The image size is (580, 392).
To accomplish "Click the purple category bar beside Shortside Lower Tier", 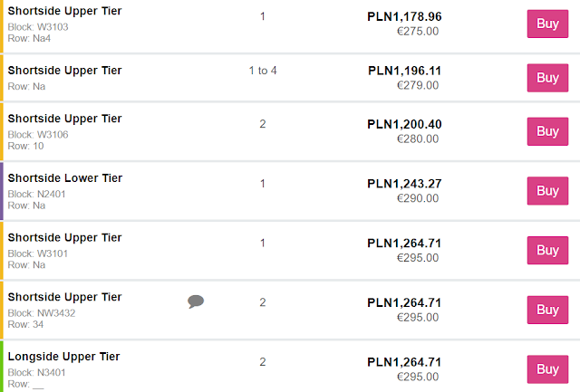I will (2, 190).
